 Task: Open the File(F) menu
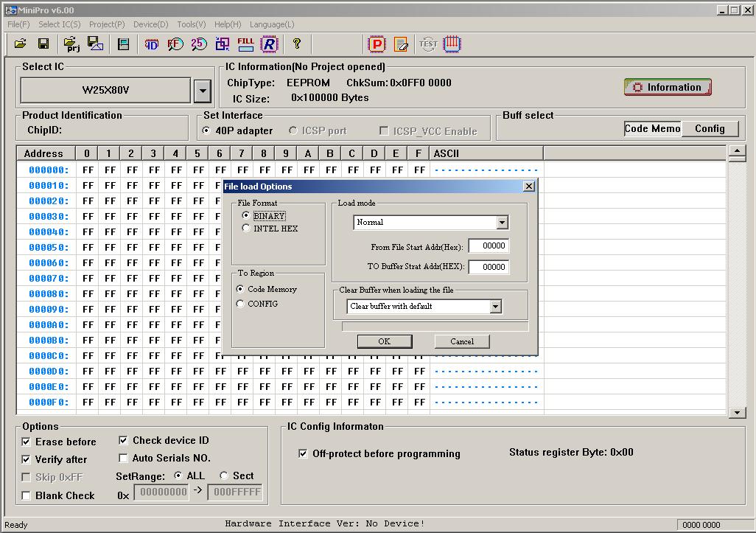(x=19, y=24)
